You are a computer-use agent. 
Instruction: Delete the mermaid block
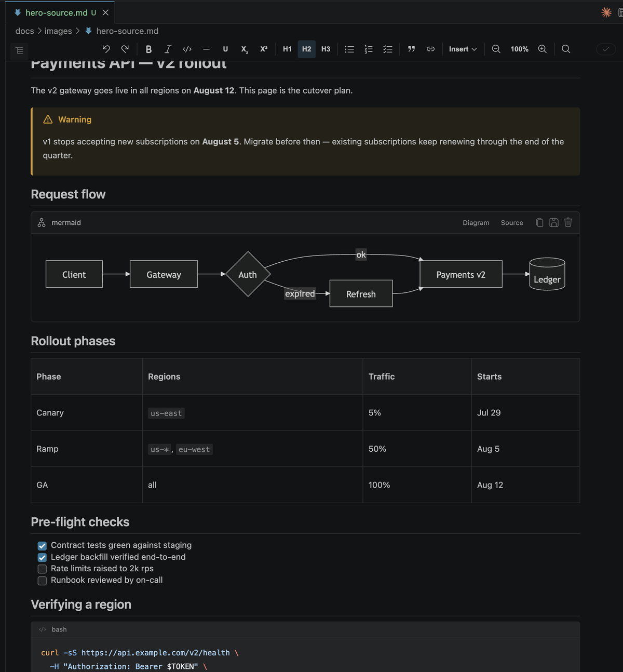[x=568, y=222]
